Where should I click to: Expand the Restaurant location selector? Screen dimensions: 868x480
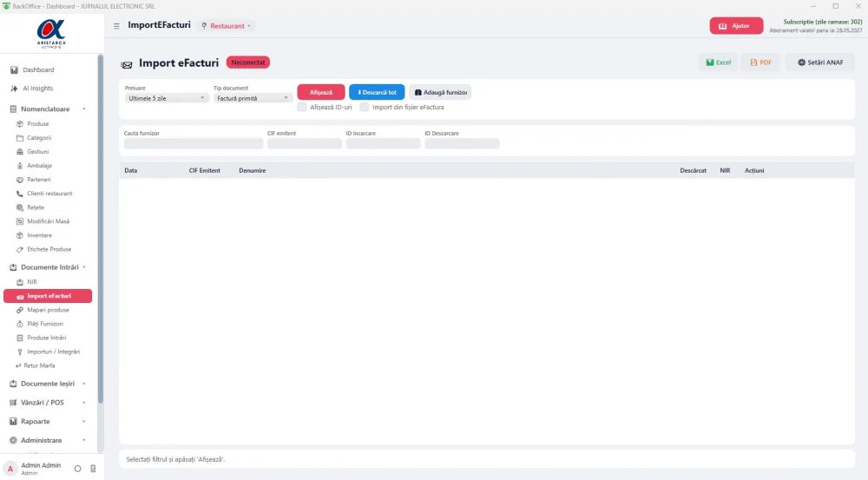pyautogui.click(x=227, y=26)
